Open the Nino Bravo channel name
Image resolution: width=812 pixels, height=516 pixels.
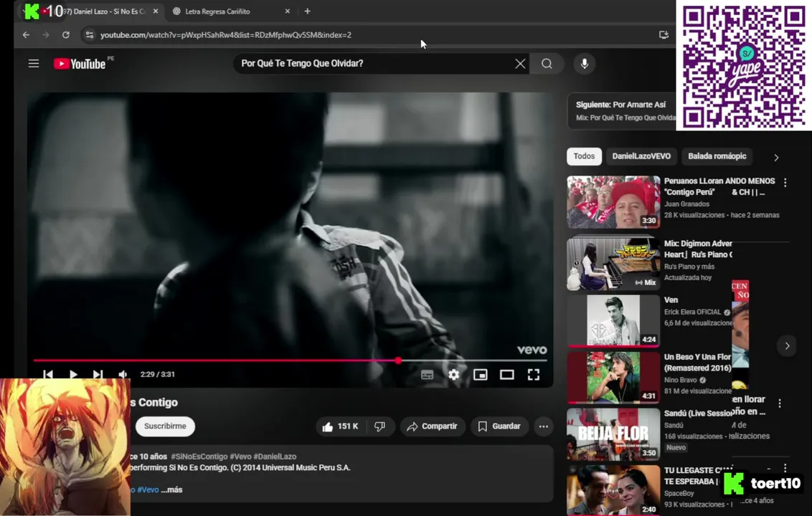point(680,380)
